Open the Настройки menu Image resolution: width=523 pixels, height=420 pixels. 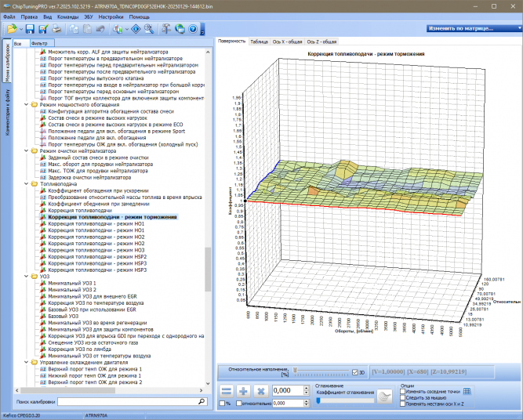[x=111, y=16]
